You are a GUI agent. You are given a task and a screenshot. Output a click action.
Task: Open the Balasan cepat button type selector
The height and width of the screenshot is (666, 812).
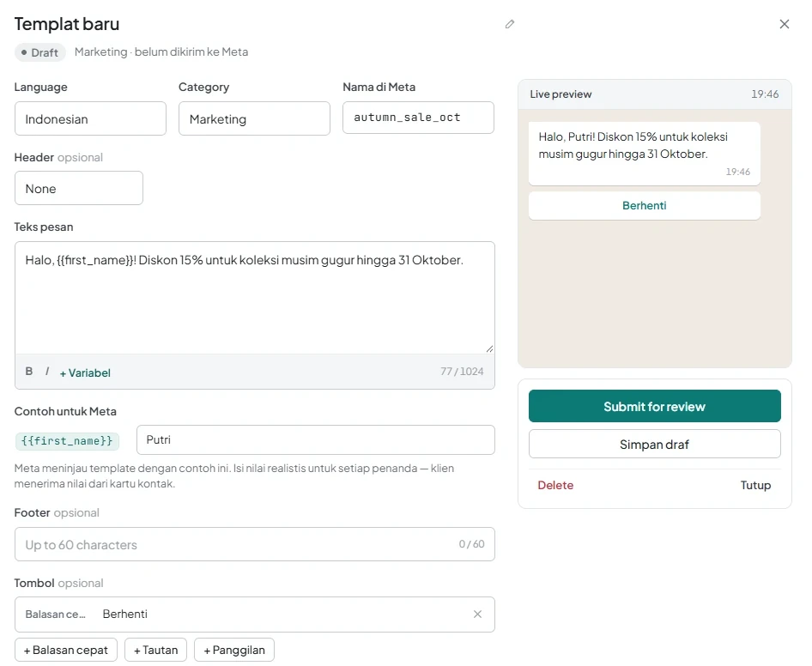tap(56, 615)
